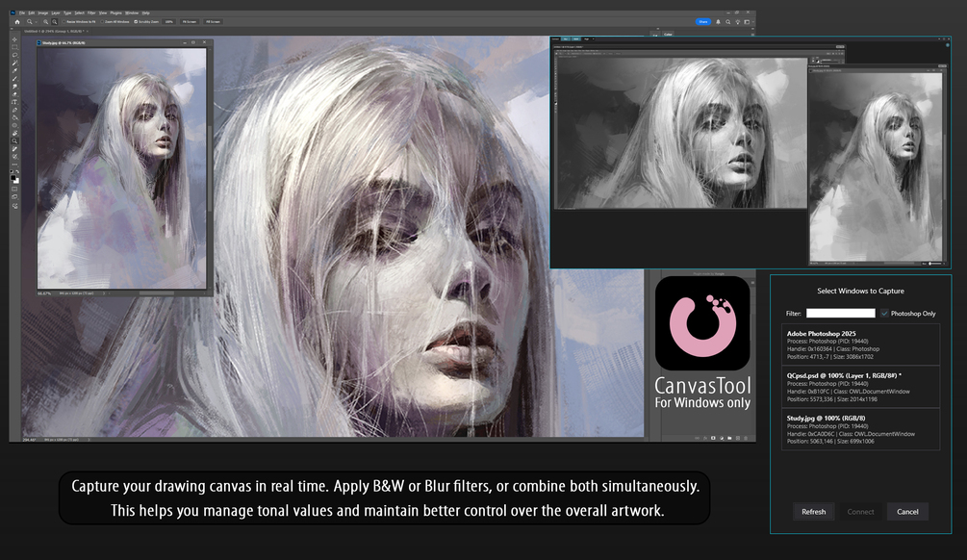Open the Edit Toolbar three-dot menu

pyautogui.click(x=14, y=164)
